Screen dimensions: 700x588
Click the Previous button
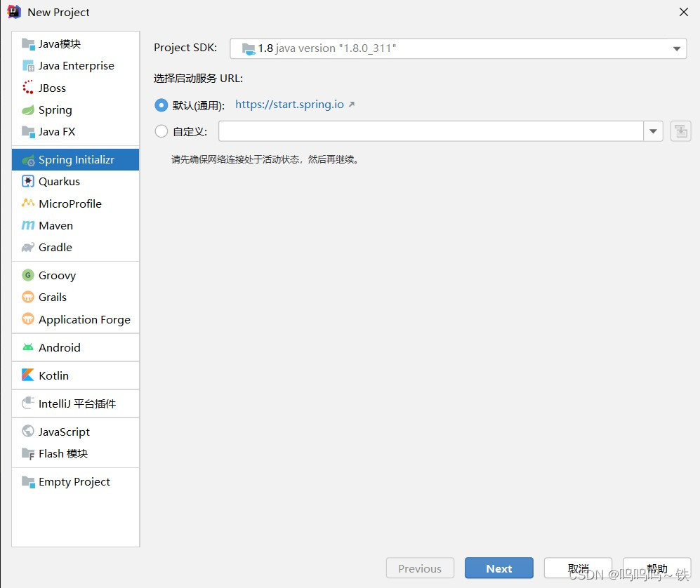pyautogui.click(x=420, y=568)
